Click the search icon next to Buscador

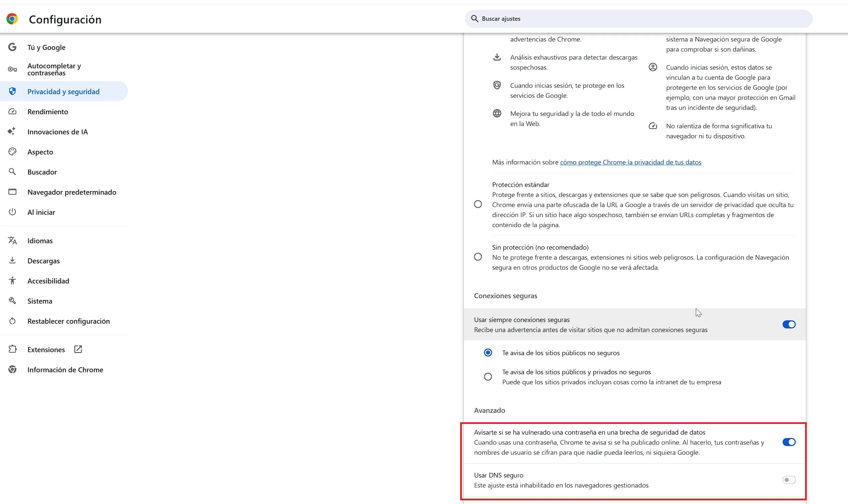12,172
